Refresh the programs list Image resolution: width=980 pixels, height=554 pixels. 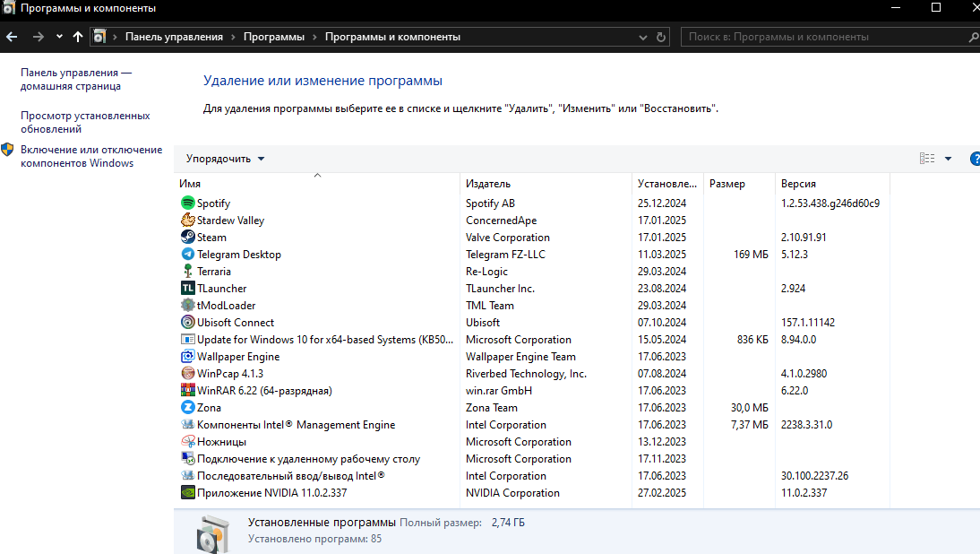click(x=660, y=37)
